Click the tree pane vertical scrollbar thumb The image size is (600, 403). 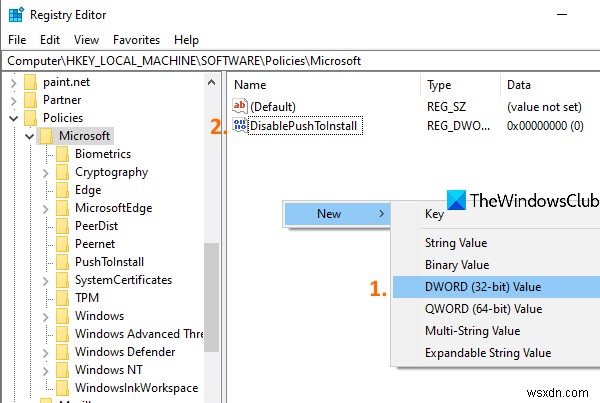211,297
